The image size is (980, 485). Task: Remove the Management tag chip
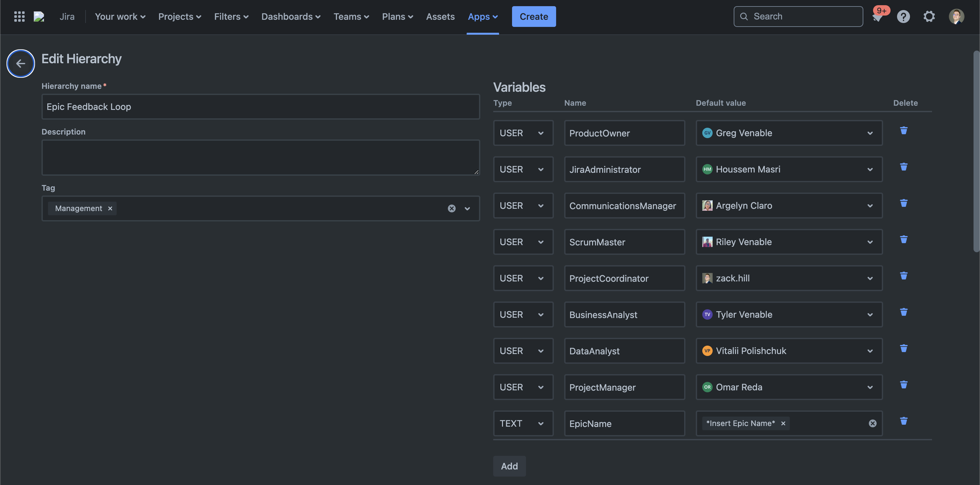pyautogui.click(x=110, y=208)
